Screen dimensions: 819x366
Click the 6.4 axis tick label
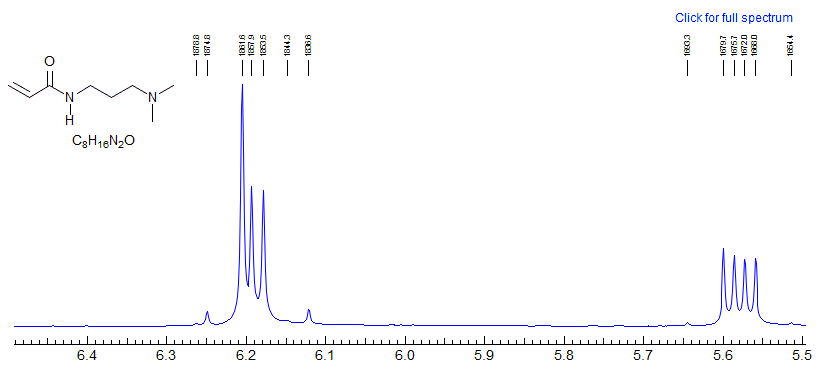point(87,356)
